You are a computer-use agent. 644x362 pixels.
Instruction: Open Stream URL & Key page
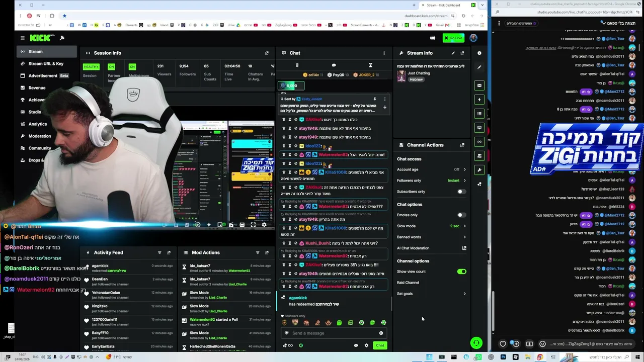(46, 63)
